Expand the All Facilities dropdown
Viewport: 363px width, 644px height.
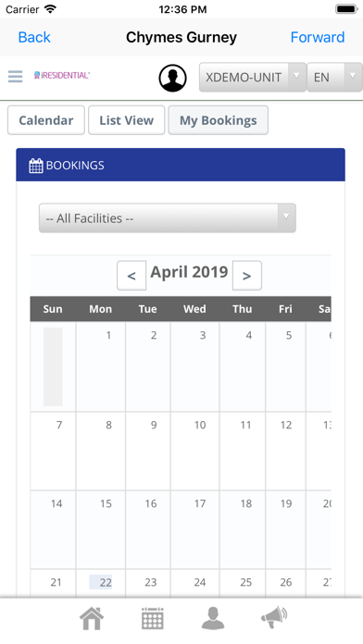[168, 218]
